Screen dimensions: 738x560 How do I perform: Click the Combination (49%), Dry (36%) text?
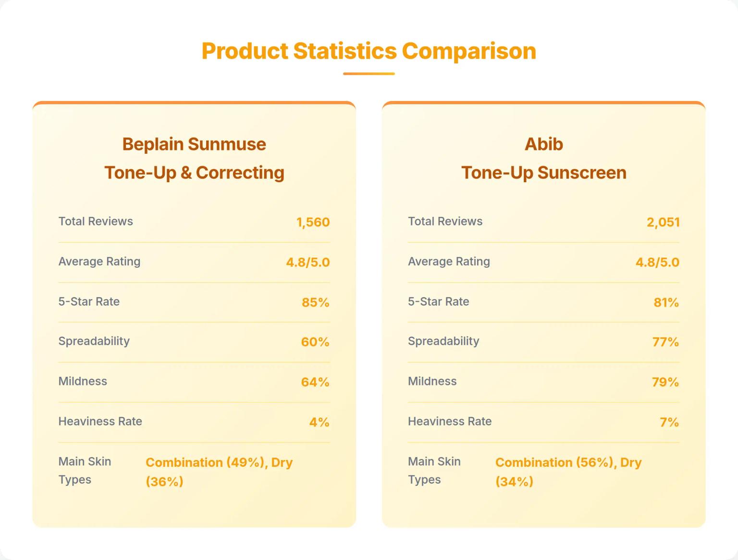tap(219, 472)
